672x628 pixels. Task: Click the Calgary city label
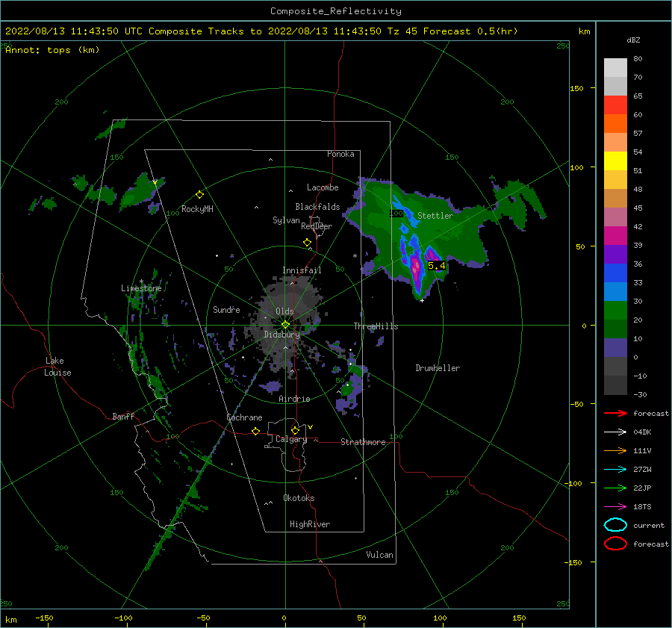point(291,439)
